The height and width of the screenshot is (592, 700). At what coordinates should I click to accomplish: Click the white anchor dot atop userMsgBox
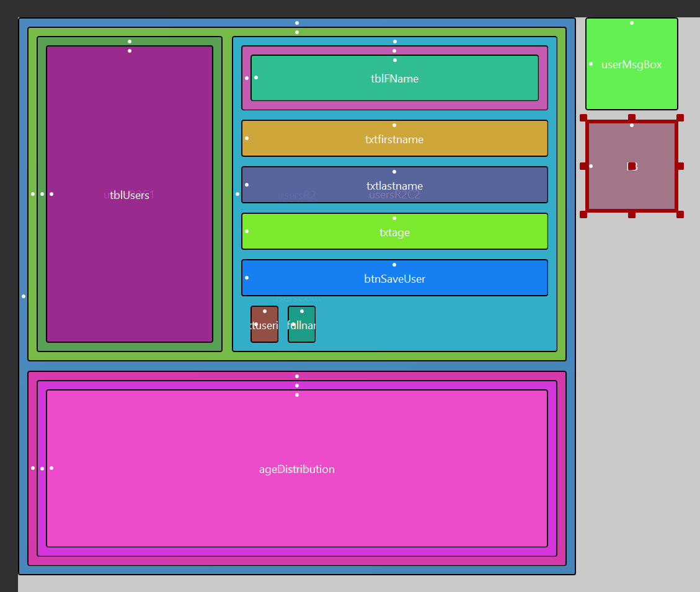coord(632,23)
